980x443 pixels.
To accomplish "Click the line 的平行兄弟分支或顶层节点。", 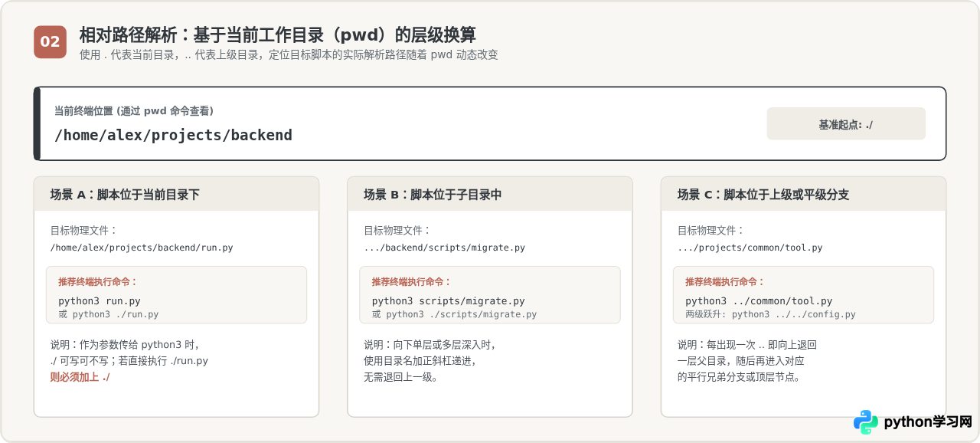I will tap(739, 377).
